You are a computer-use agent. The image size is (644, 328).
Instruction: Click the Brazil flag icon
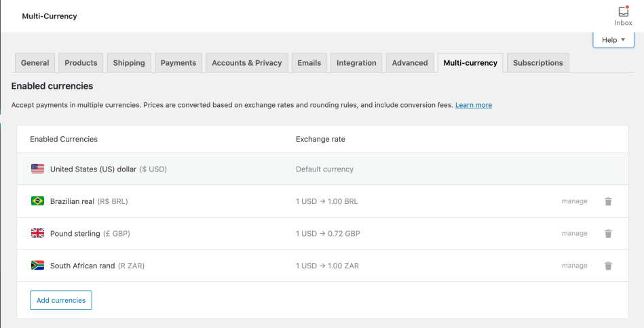click(x=37, y=201)
